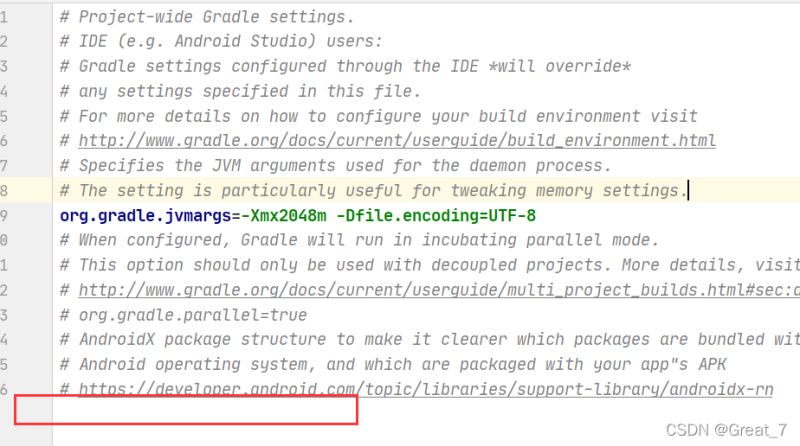Click the 'When configured, Gradle will run' comment

click(359, 240)
